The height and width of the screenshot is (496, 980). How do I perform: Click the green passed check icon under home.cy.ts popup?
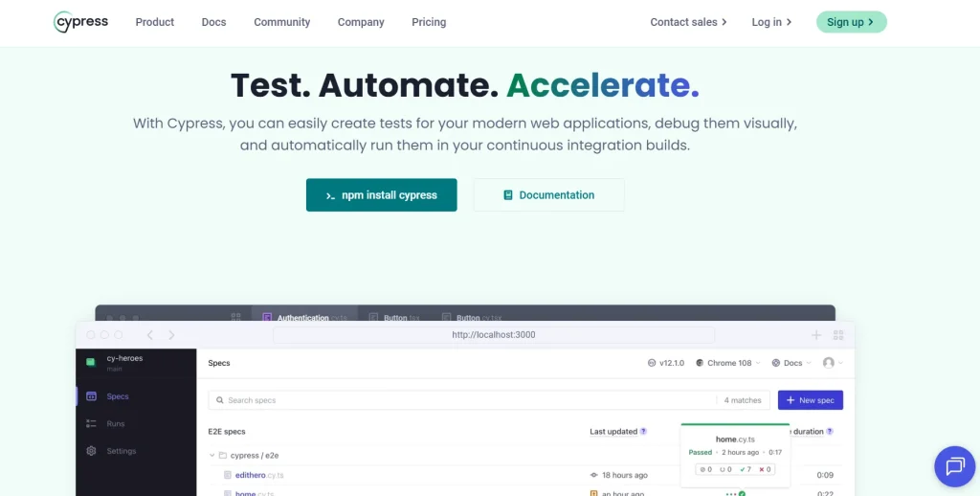[x=742, y=493]
